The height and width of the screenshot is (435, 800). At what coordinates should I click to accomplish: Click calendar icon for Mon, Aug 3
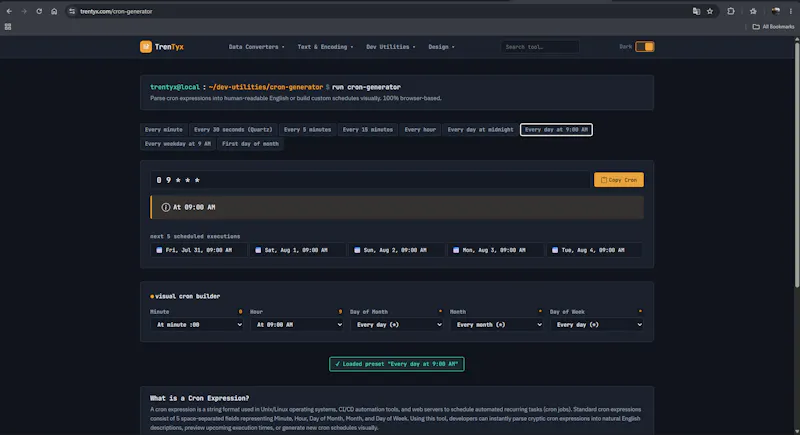456,250
